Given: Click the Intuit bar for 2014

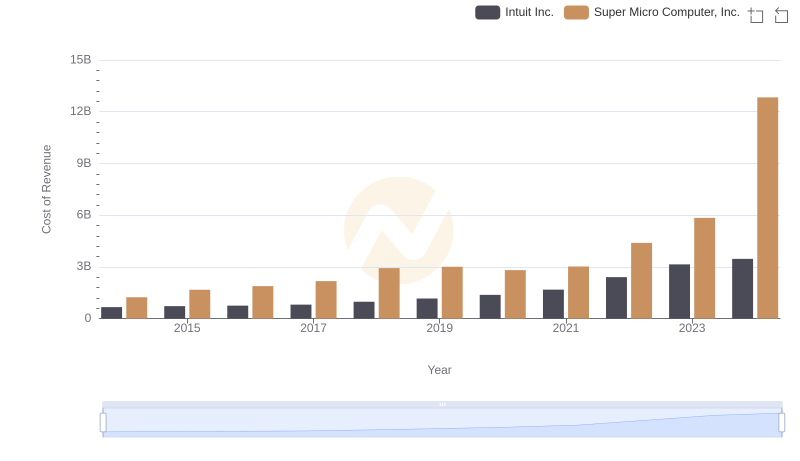Looking at the screenshot, I should (x=111, y=313).
